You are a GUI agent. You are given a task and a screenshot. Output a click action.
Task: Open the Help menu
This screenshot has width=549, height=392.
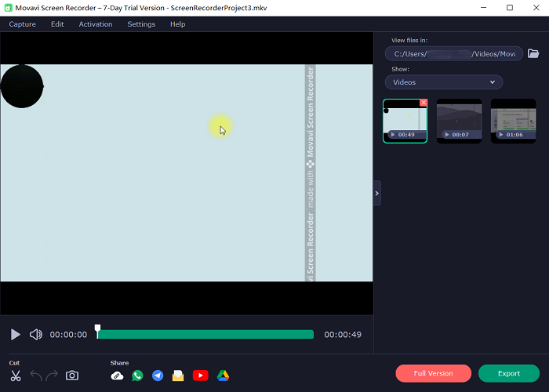[177, 24]
